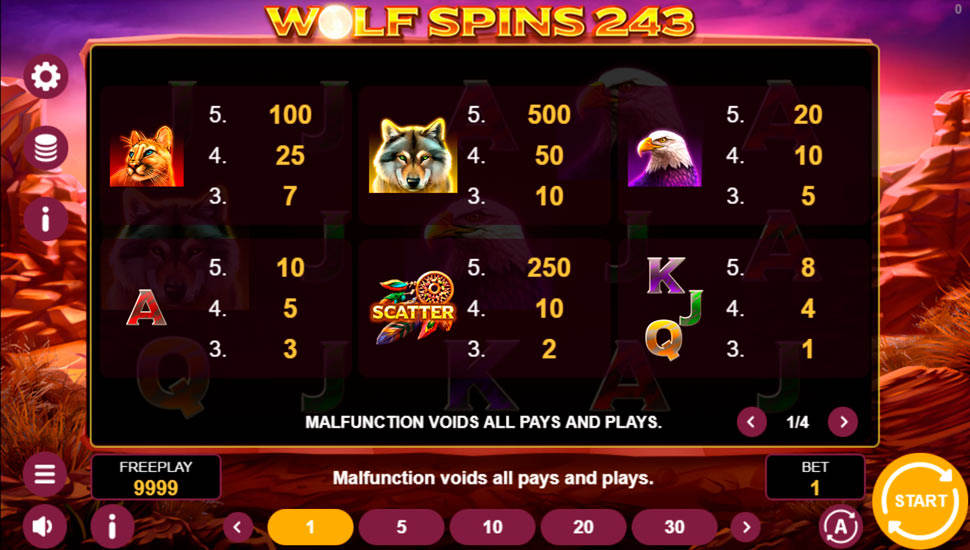Screen dimensions: 970x550
Task: Select bet value 10
Action: 492,527
